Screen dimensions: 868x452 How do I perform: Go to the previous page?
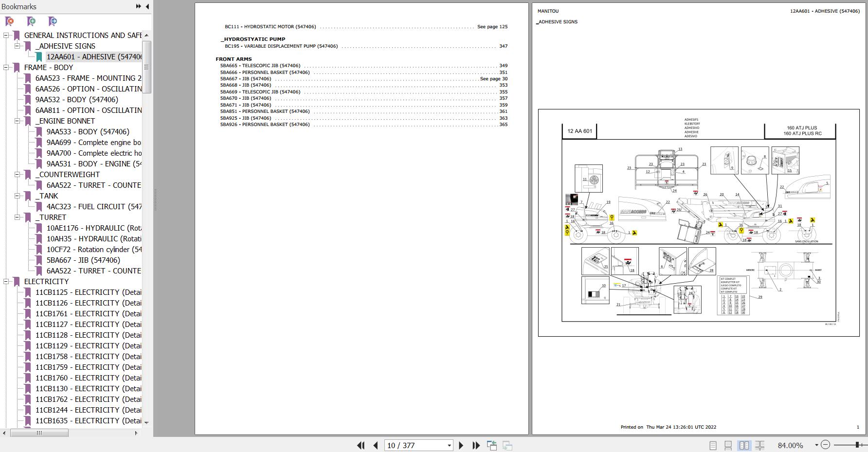pos(375,445)
